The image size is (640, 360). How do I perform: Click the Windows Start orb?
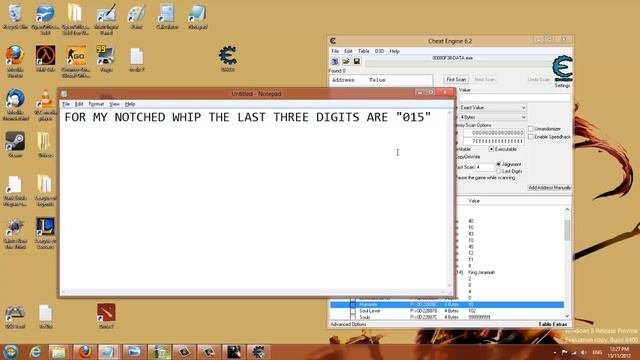11,352
